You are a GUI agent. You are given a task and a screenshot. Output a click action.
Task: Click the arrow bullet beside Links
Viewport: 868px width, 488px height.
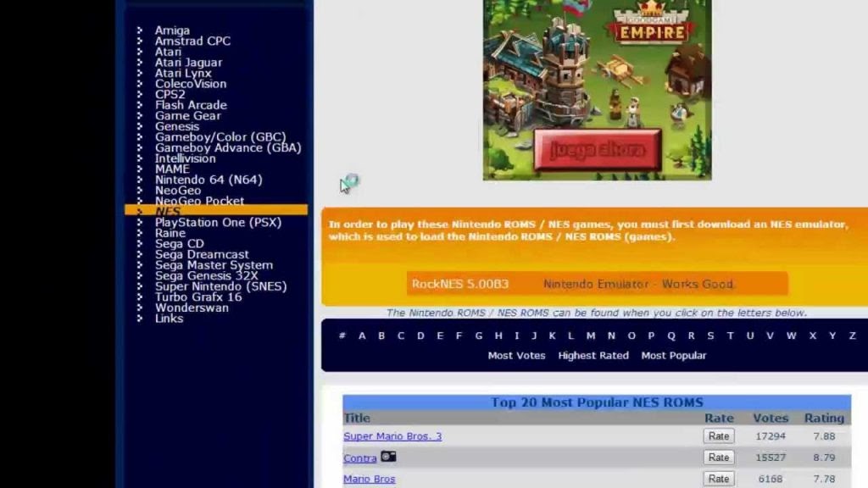(140, 319)
